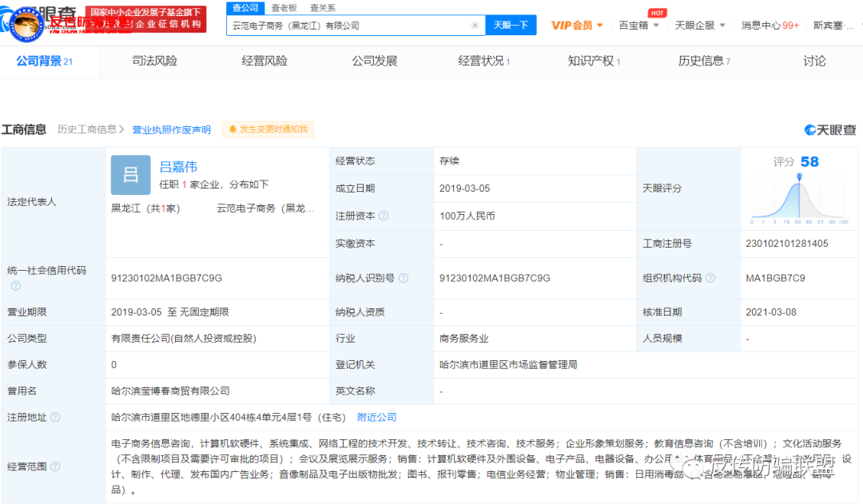Clear the search box with the × icon

click(475, 25)
